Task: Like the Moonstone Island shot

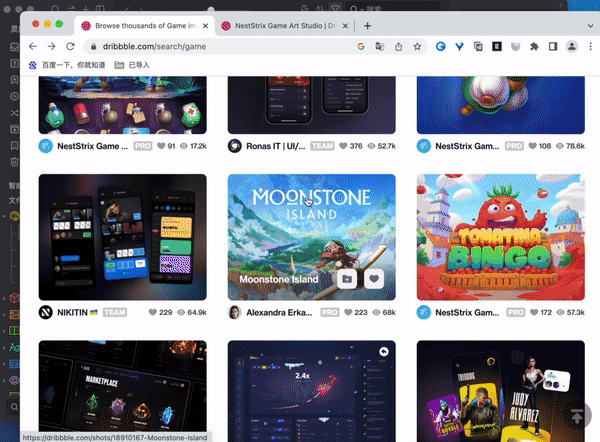Action: click(x=374, y=279)
